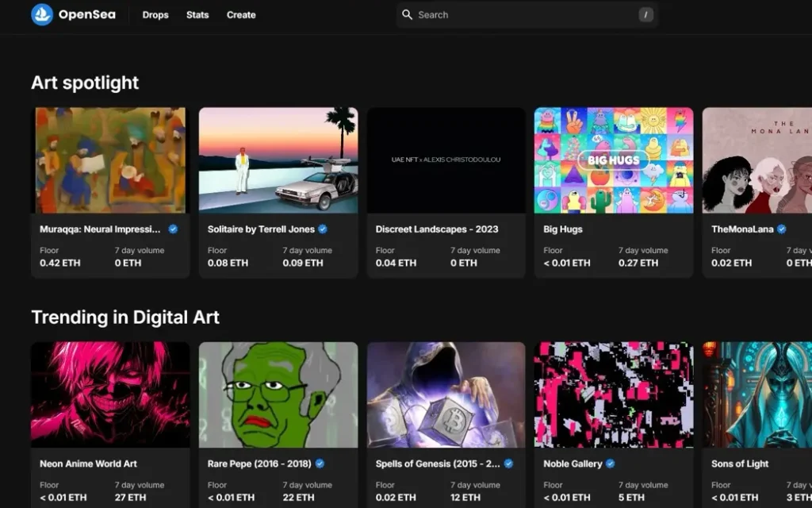Open the Big Hugs collection title

click(x=563, y=229)
